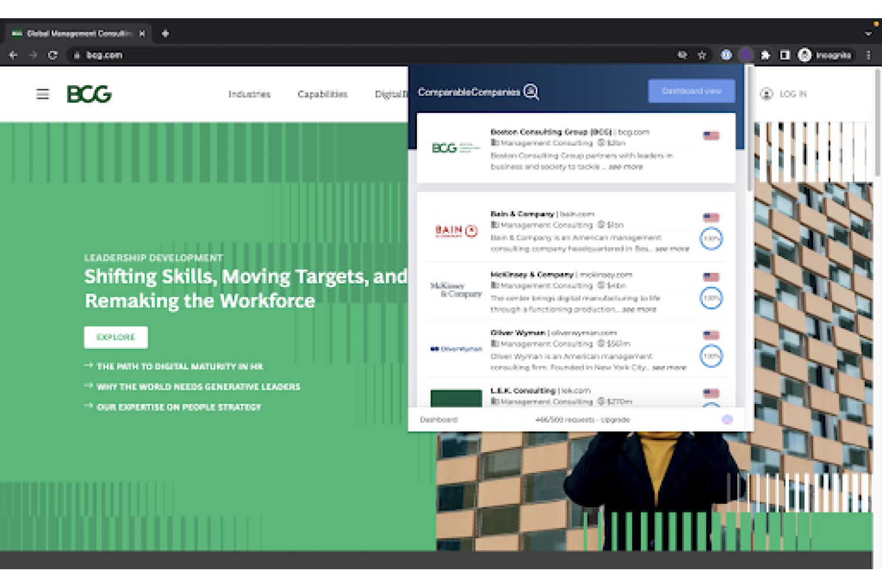882x588 pixels.
Task: Open the Capabilities menu on BCG site
Action: pyautogui.click(x=322, y=94)
